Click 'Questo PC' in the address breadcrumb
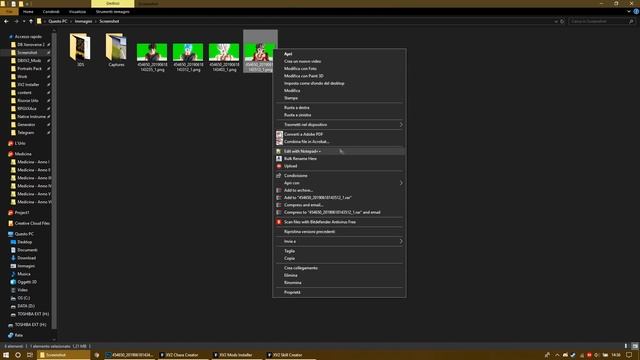 coord(58,21)
